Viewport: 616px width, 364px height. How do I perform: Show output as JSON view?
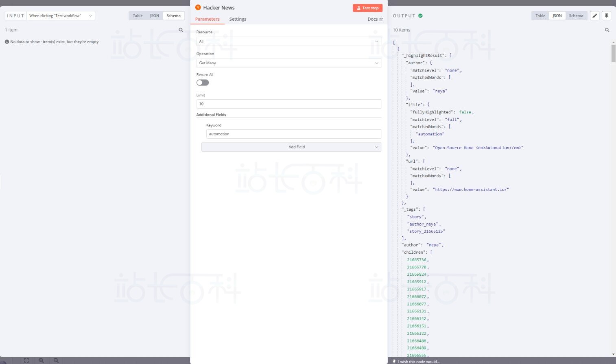point(557,16)
